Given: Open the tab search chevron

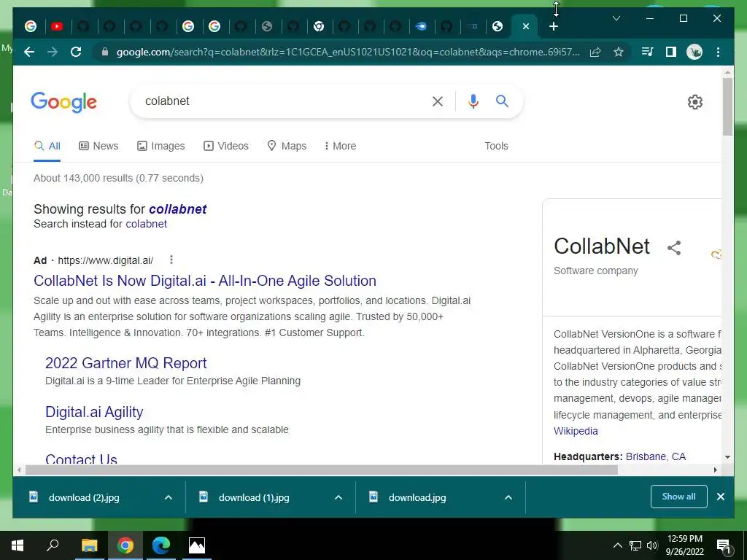Looking at the screenshot, I should tap(616, 18).
